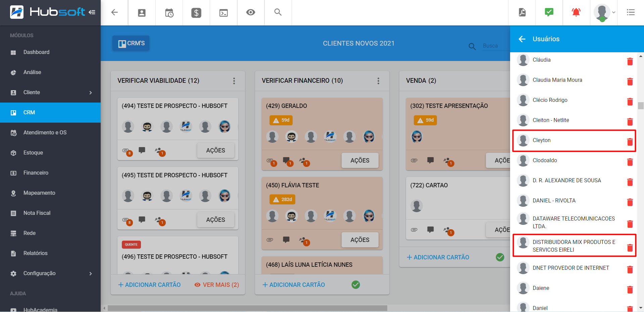Click AÇÕES on card 495
Screen dimensions: 644x312
(x=215, y=220)
